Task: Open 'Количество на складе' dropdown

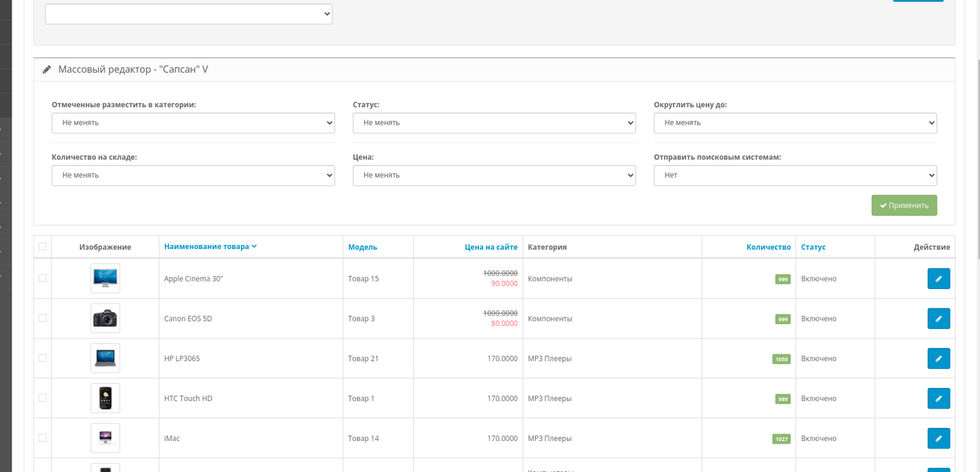Action: click(x=193, y=175)
